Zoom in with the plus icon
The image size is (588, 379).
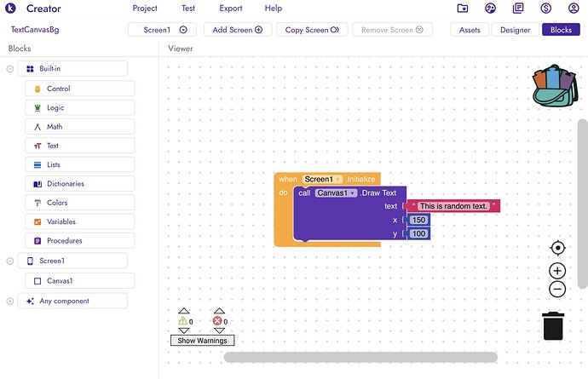point(557,271)
